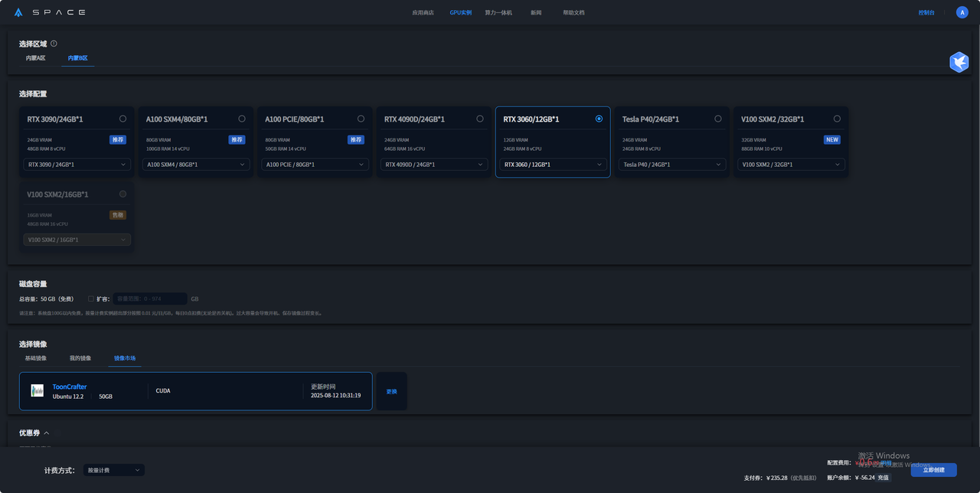
Task: Open 新闻 in the top navigation
Action: tap(536, 12)
